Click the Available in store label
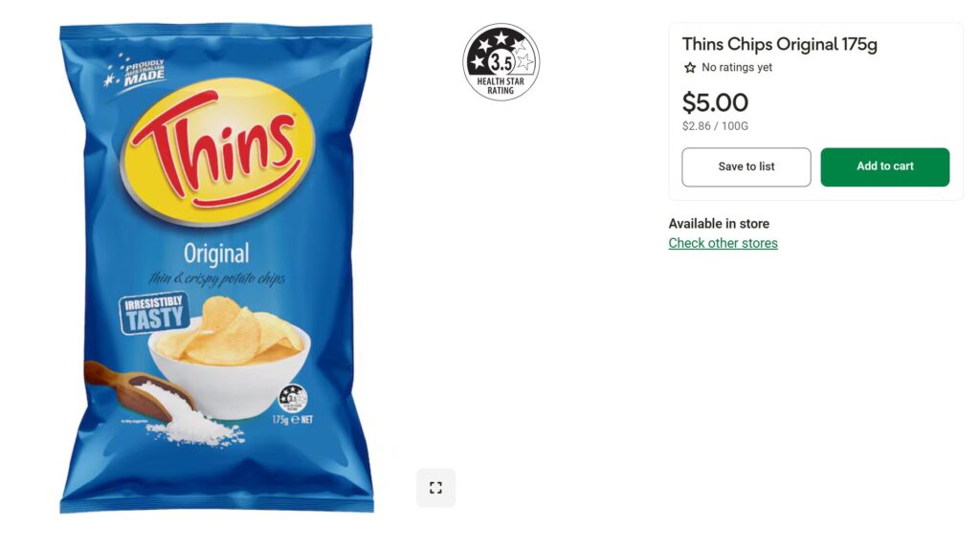 pos(719,224)
